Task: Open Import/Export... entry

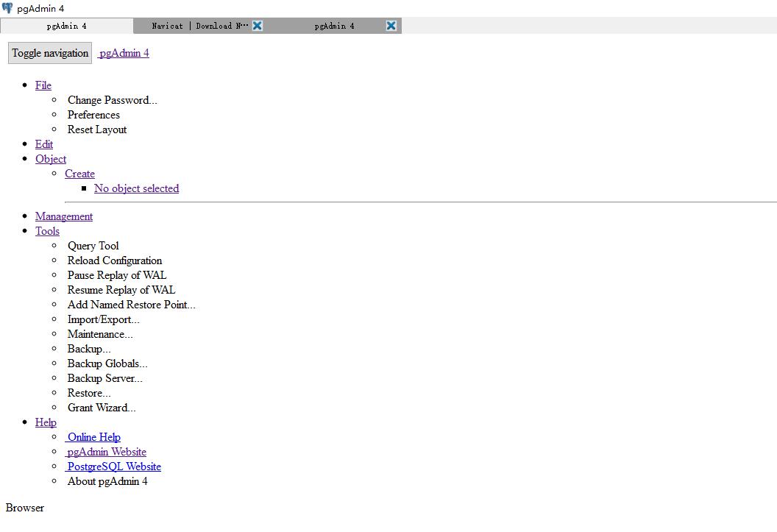Action: (104, 319)
